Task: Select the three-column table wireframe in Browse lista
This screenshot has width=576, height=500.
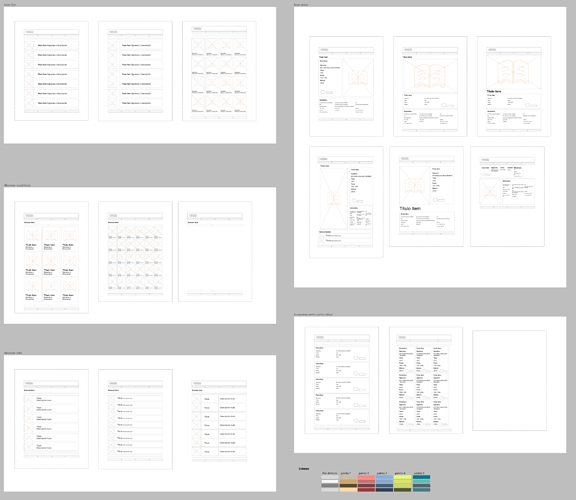Action: (x=219, y=421)
